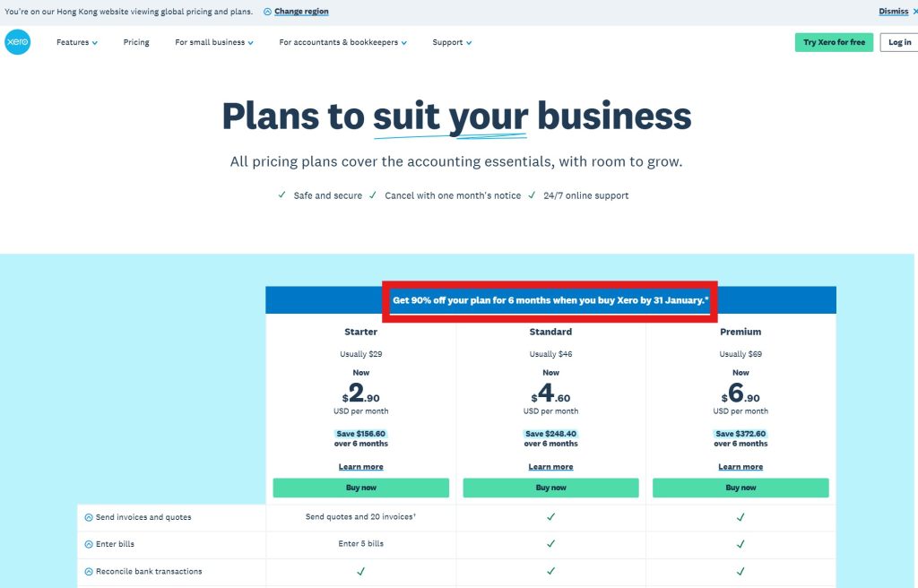Expand the For small business menu

click(x=213, y=42)
